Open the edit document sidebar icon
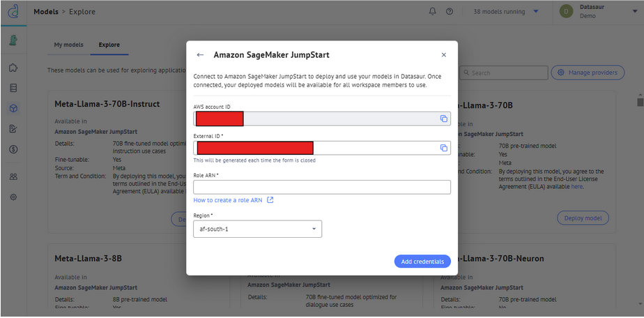 tap(13, 129)
